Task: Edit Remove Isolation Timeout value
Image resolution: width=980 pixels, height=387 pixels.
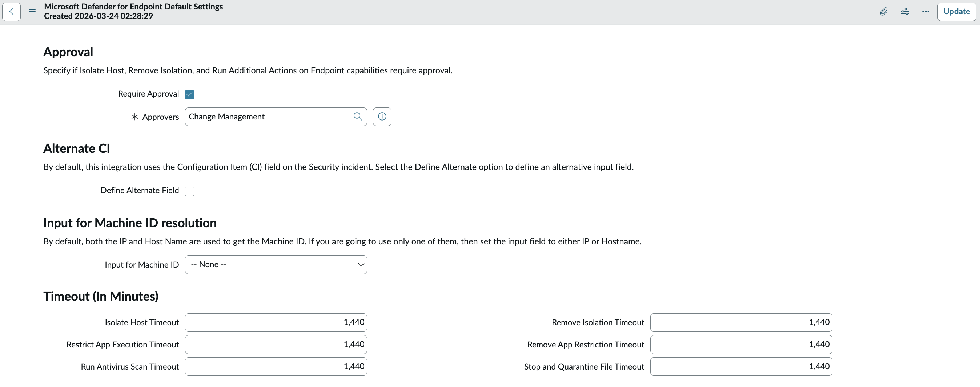Action: 741,322
